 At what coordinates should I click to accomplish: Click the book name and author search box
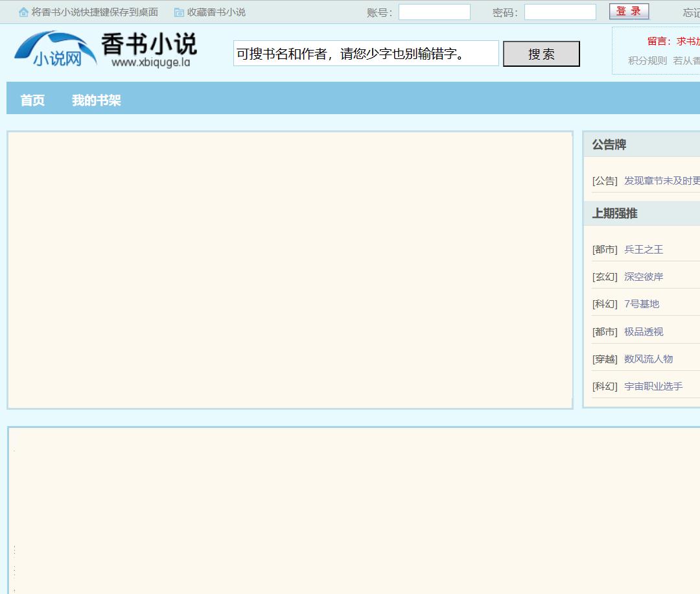pyautogui.click(x=366, y=54)
